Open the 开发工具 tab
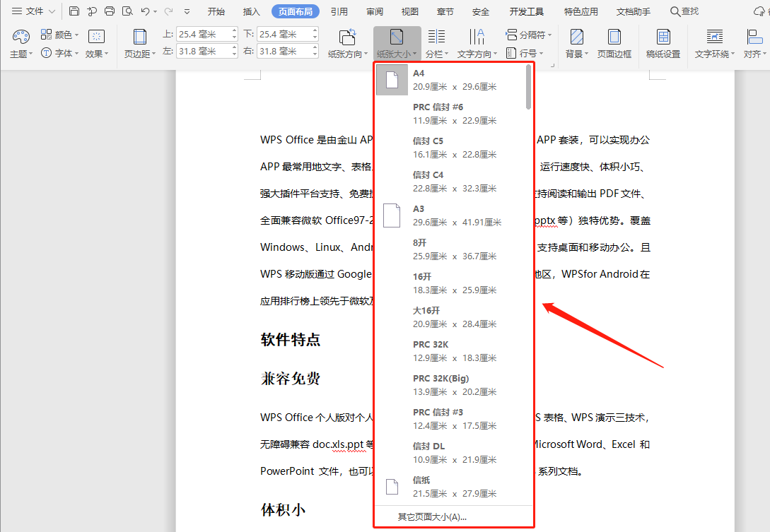Image resolution: width=770 pixels, height=532 pixels. click(x=527, y=11)
